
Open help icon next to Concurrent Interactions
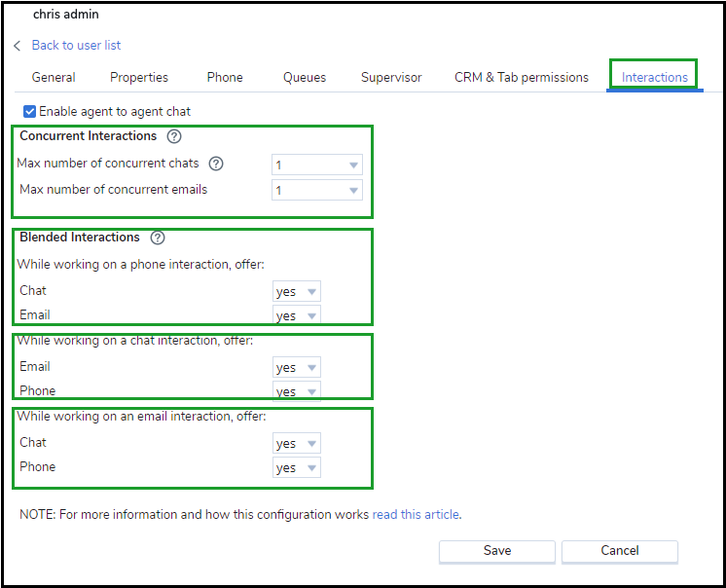pyautogui.click(x=174, y=136)
